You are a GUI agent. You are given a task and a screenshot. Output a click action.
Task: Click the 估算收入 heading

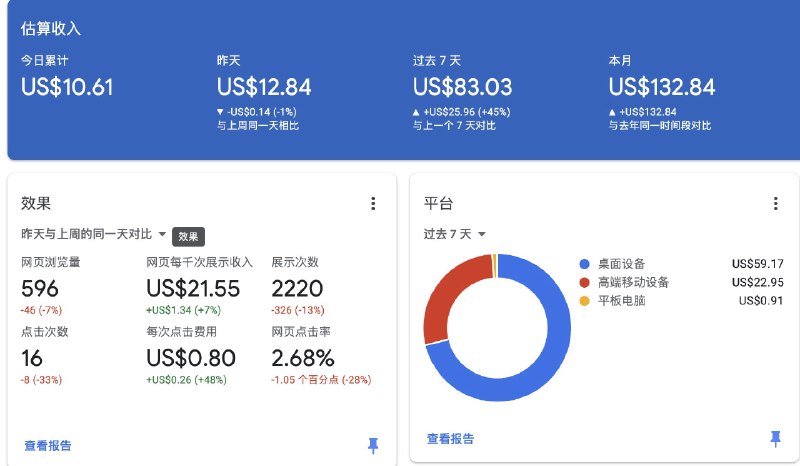pos(51,29)
